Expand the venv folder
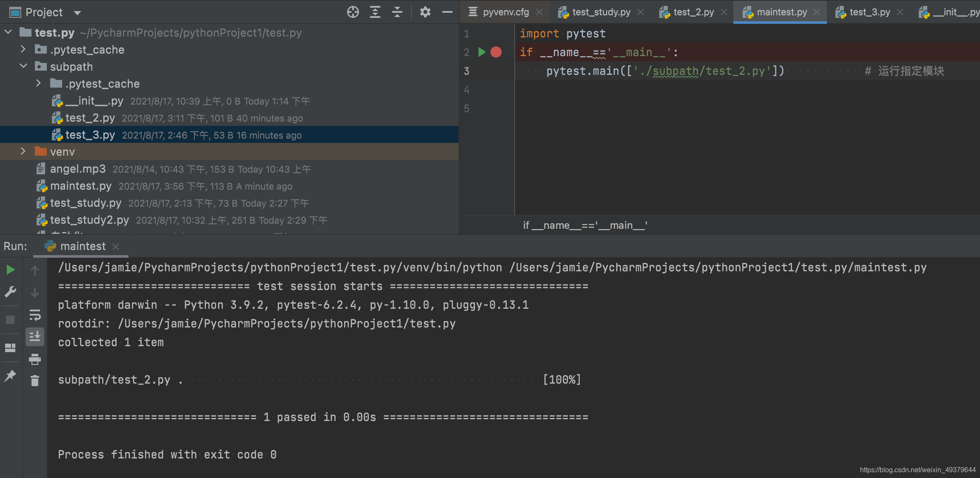This screenshot has width=980, height=478. 23,151
